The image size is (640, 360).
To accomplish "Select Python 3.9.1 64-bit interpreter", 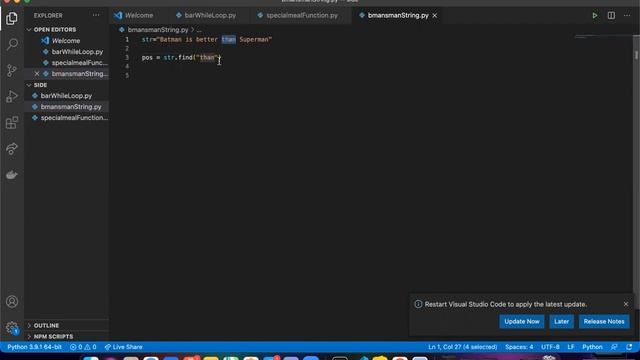I will pos(34,347).
